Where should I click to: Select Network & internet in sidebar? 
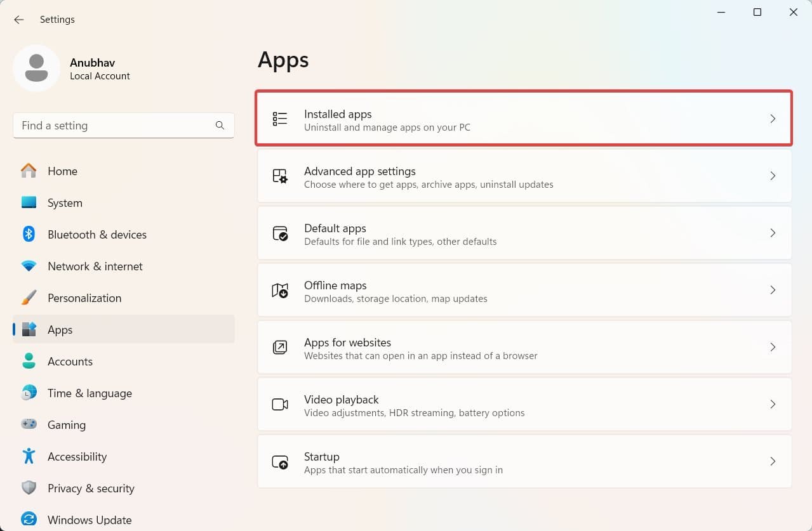pyautogui.click(x=95, y=266)
